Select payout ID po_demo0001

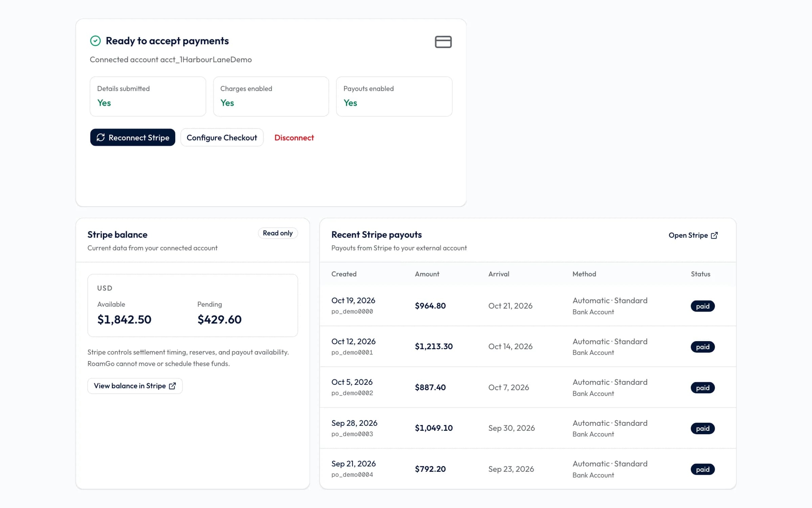pos(352,353)
